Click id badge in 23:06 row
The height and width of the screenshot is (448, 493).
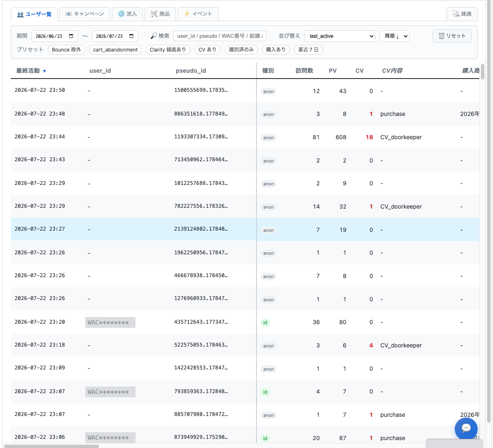265,438
